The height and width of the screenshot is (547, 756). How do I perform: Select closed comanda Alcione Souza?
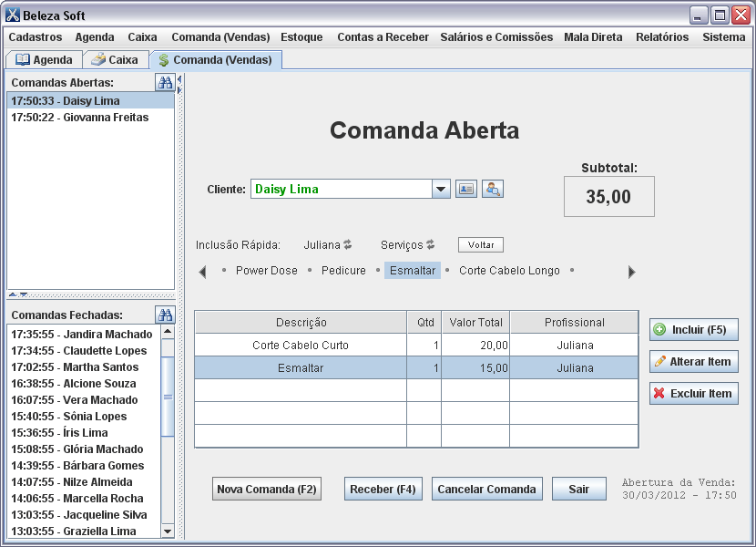84,383
